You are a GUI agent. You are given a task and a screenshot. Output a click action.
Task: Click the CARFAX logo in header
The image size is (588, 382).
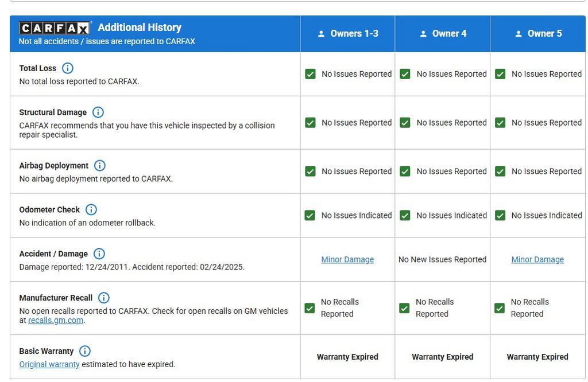[55, 28]
